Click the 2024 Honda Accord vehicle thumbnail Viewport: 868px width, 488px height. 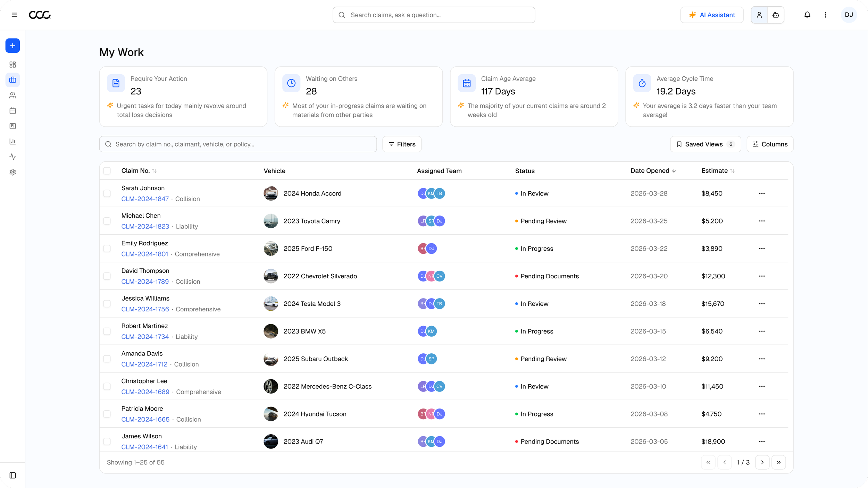[271, 193]
